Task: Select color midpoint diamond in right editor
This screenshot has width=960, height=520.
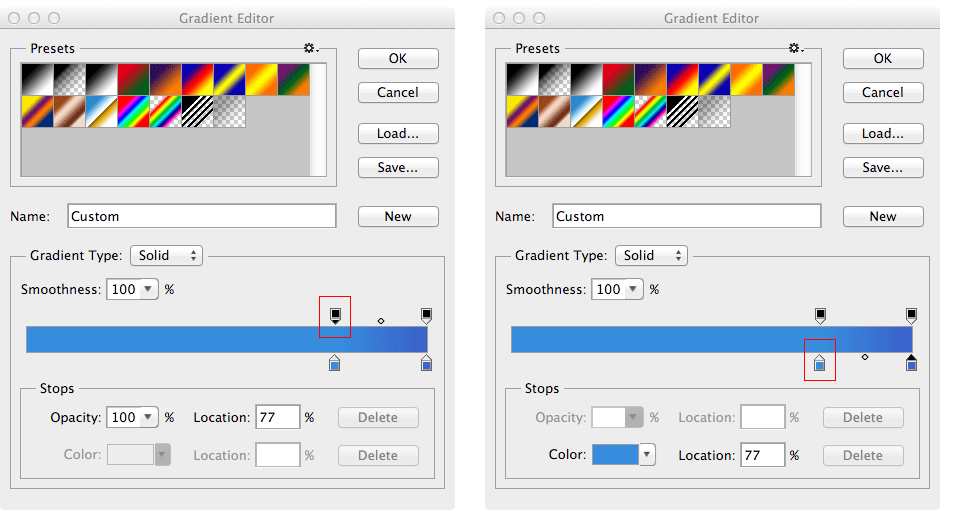Action: pyautogui.click(x=865, y=356)
